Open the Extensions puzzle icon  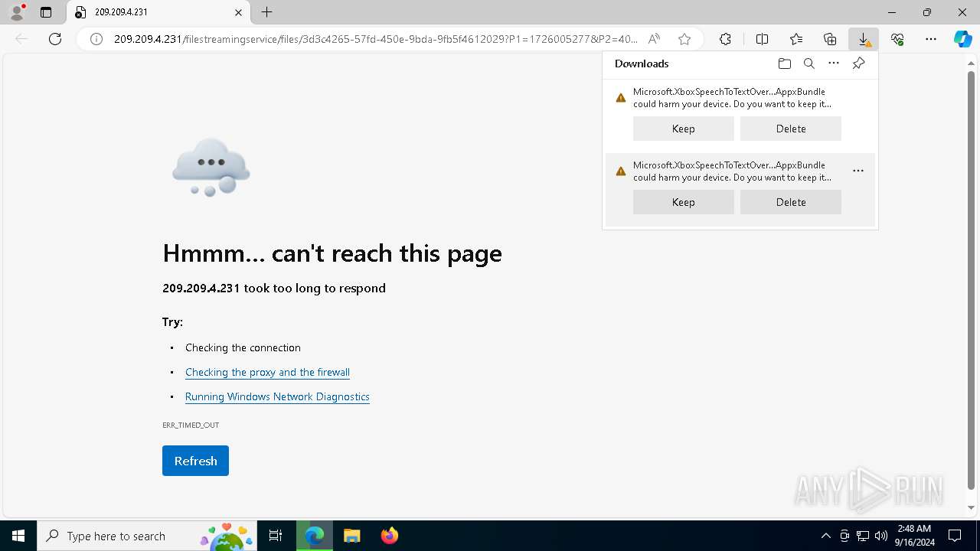point(725,39)
